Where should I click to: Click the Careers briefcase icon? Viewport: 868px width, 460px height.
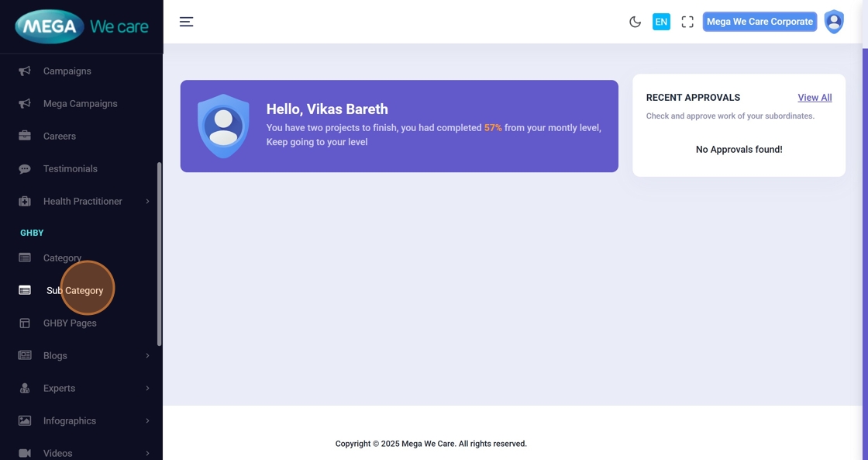tap(25, 136)
